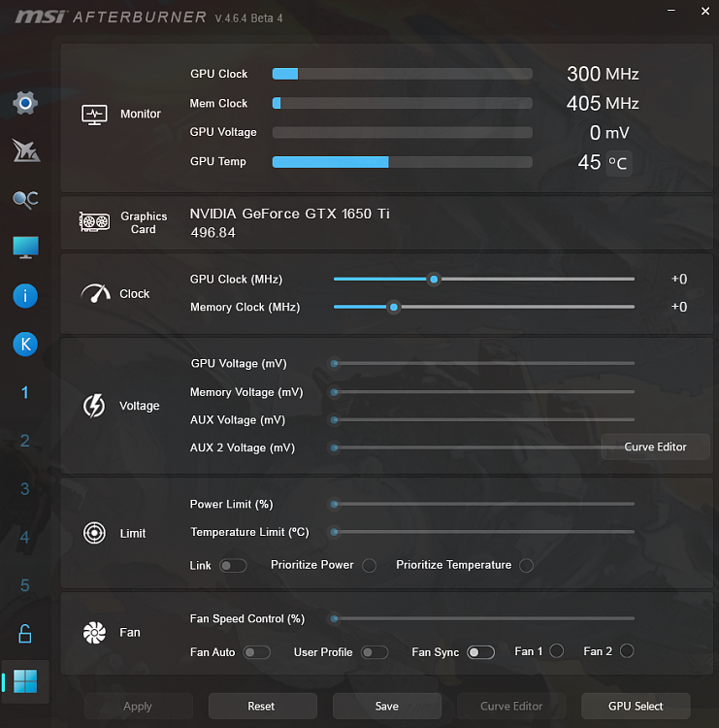Close the Afterburner window
The image size is (719, 728).
(x=705, y=11)
